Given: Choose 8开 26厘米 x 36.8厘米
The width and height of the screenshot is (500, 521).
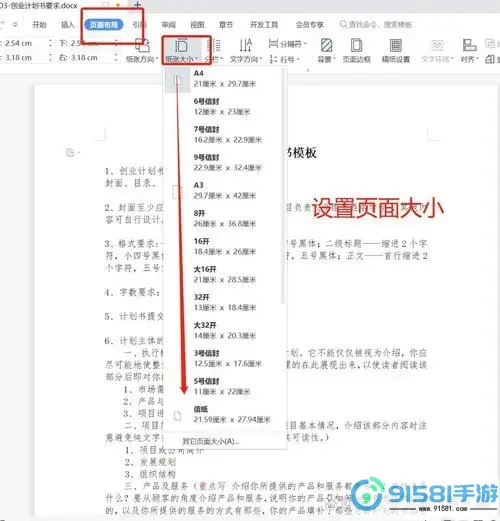Looking at the screenshot, I should 223,219.
